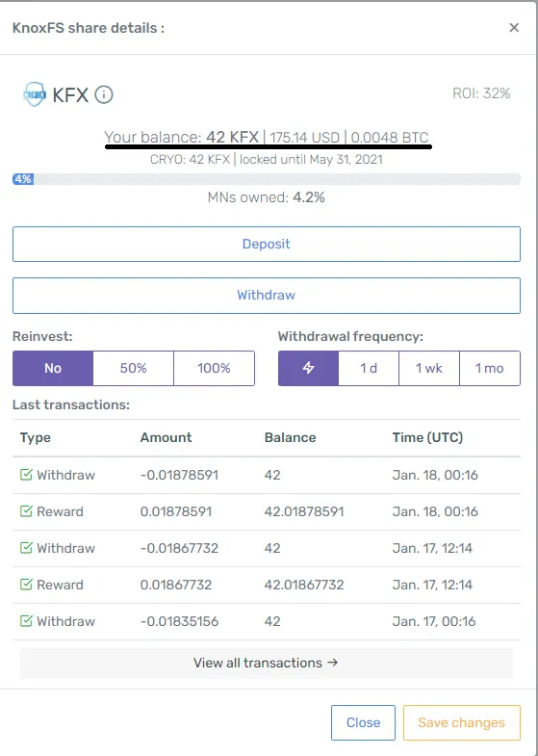Set Reinvest to 100%

[214, 368]
